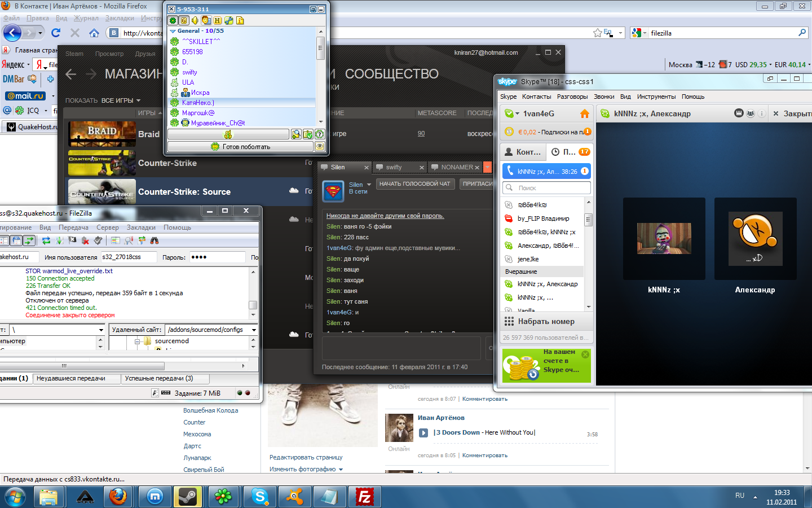Collapse sourcemod folder in FileZilla tree
Screen dimensions: 812x508
137,341
